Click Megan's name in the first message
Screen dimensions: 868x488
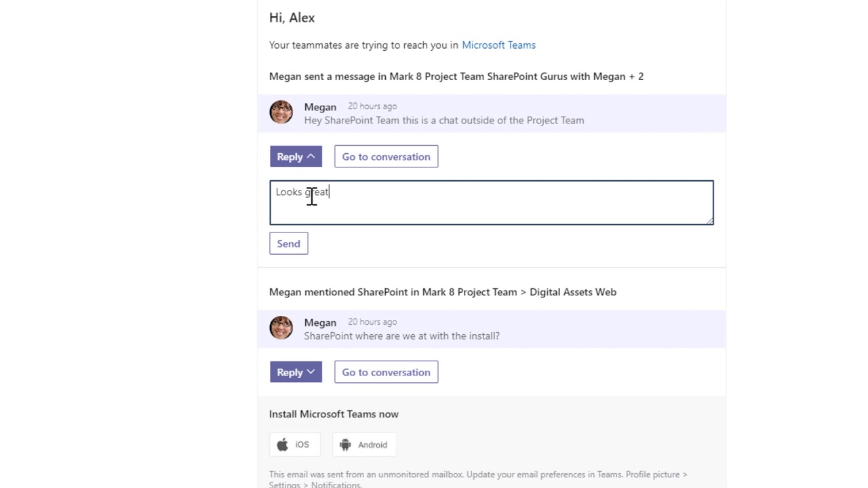click(x=320, y=107)
